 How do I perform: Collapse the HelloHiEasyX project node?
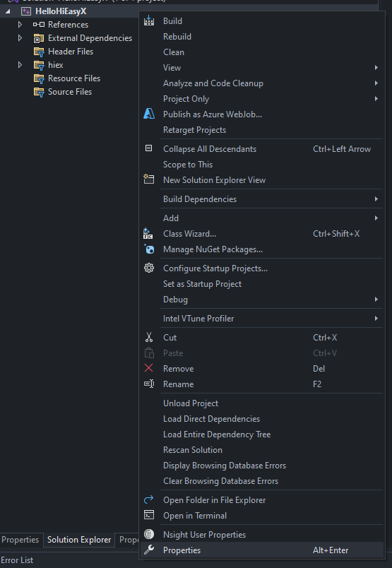coord(8,11)
